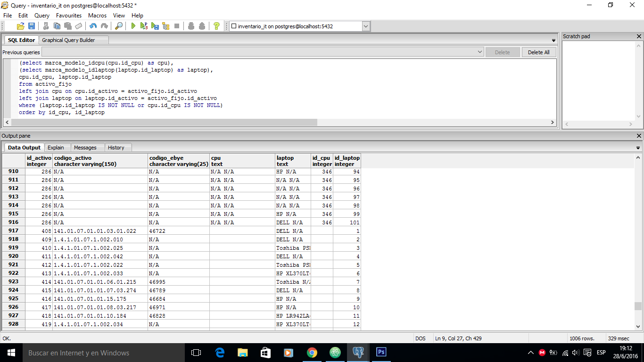This screenshot has width=644, height=362.
Task: Select result row number 923
Action: click(13, 282)
